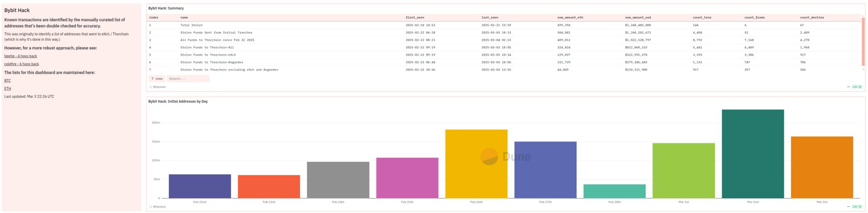Click the '$812,060,153' USD value

(637, 47)
